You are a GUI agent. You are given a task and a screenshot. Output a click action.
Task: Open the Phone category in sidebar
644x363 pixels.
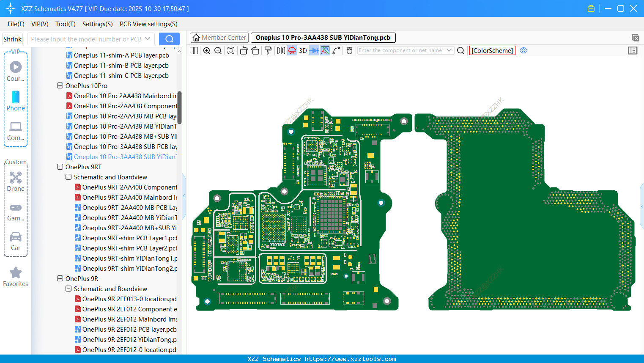pos(16,101)
